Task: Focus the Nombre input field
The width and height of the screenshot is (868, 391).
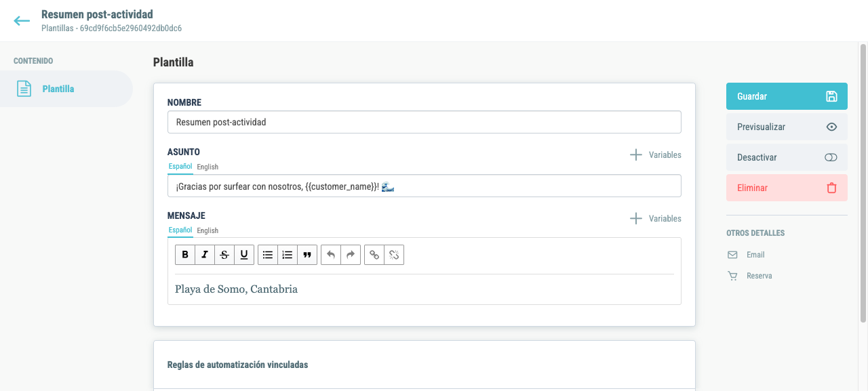Action: coord(425,122)
